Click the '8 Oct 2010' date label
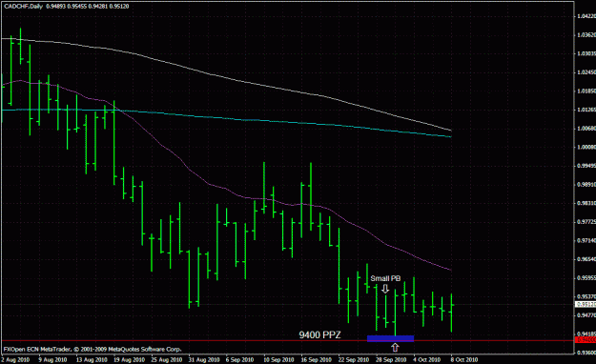 click(464, 359)
